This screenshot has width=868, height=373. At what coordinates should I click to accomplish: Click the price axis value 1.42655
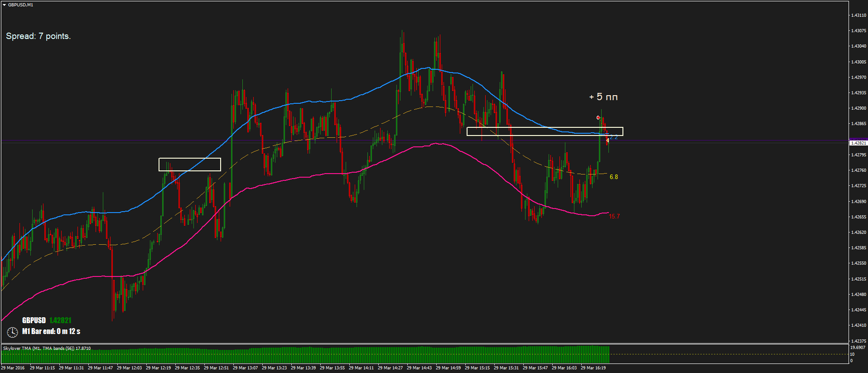pos(858,217)
